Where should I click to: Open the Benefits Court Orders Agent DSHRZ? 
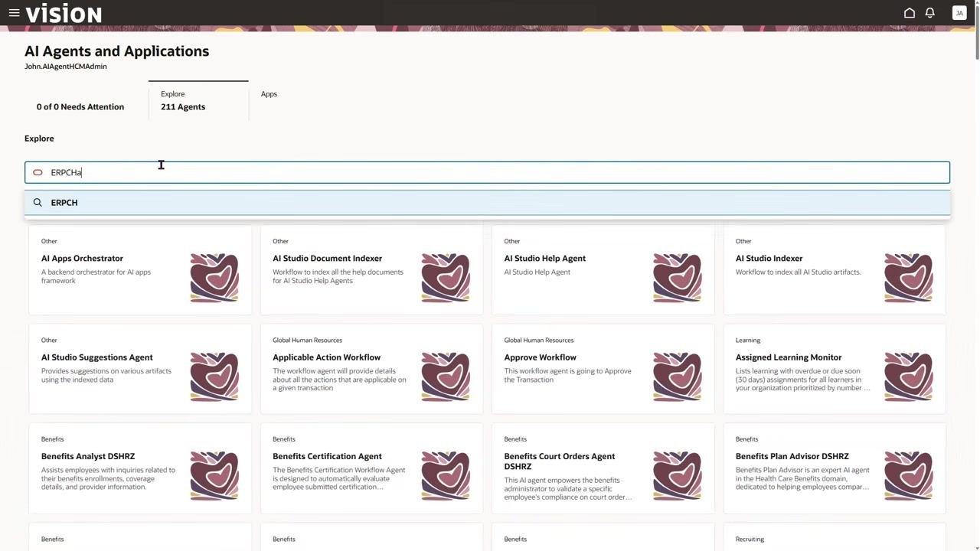click(560, 461)
